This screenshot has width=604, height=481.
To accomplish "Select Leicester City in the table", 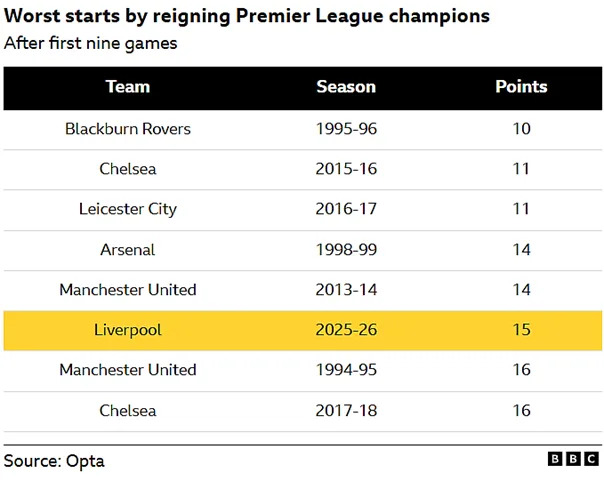I will click(128, 209).
